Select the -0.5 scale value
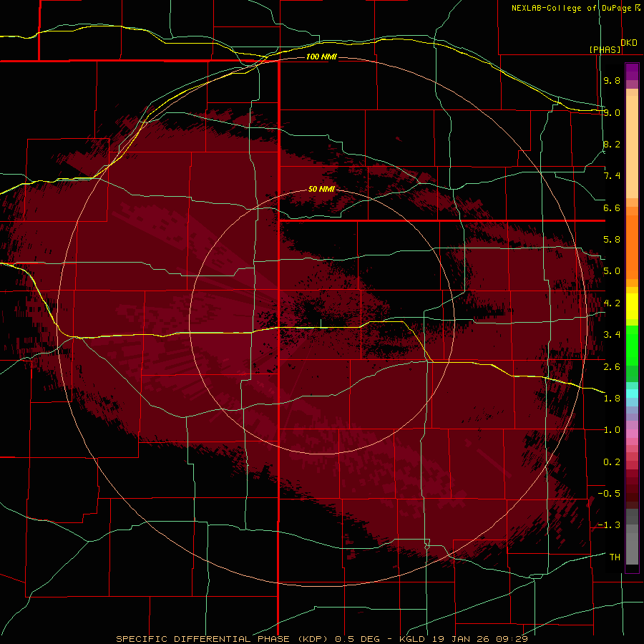Viewport: 644px width, 644px height. coord(609,494)
